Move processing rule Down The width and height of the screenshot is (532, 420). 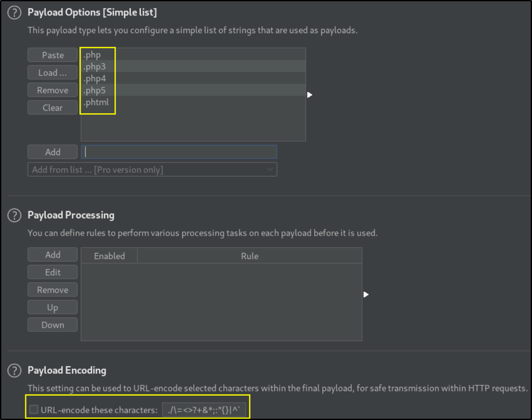tap(53, 325)
